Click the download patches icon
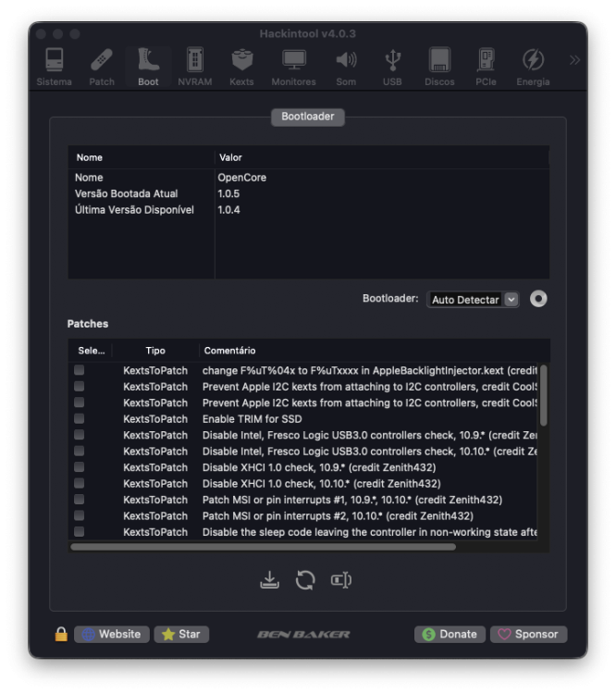This screenshot has width=616, height=694. pyautogui.click(x=269, y=580)
